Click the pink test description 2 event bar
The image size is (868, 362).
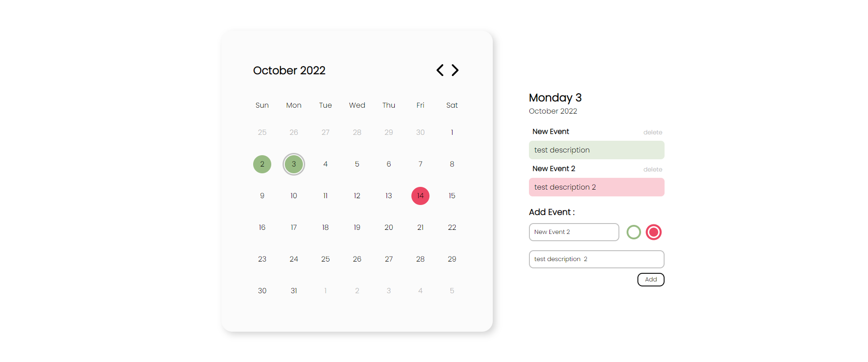(x=596, y=187)
